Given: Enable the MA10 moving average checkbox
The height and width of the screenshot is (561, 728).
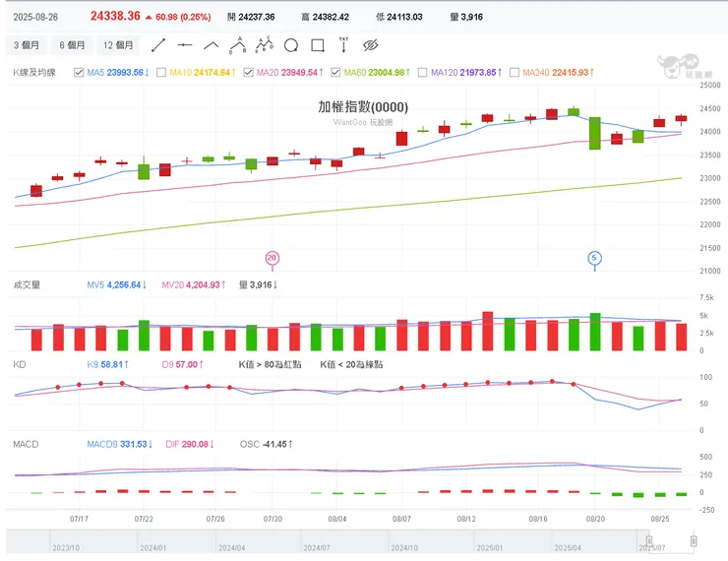Looking at the screenshot, I should click(161, 73).
